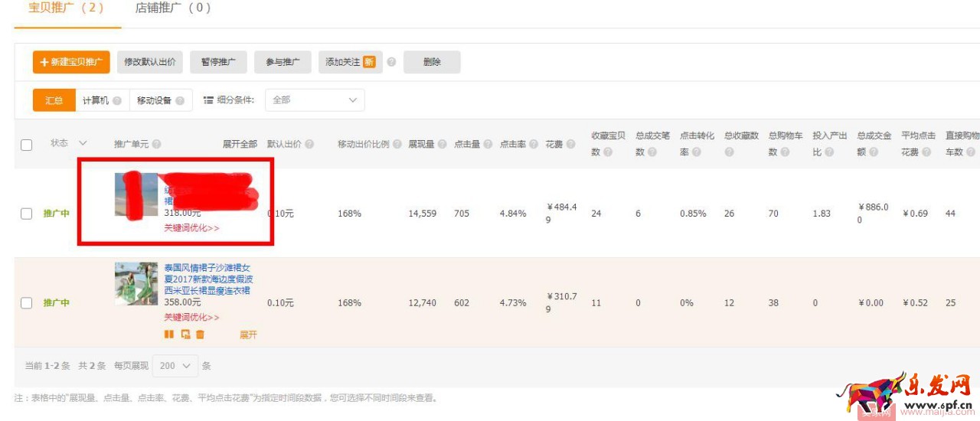Click the 1.83 投入产出比 value

822,214
